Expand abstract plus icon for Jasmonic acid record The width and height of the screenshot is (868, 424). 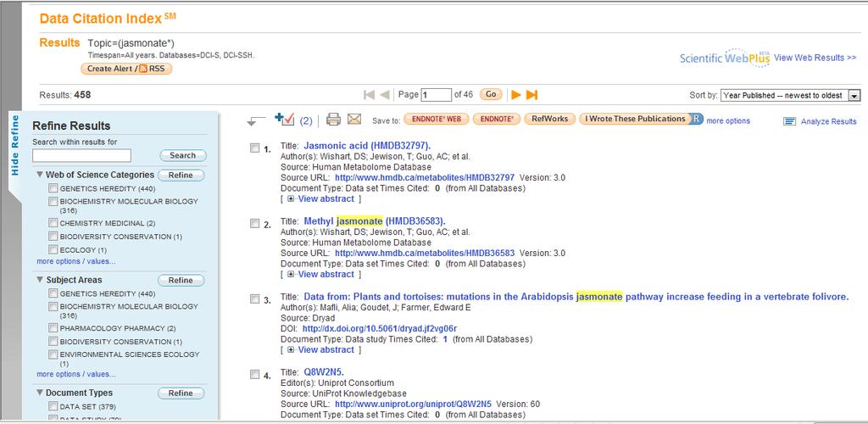click(x=292, y=198)
